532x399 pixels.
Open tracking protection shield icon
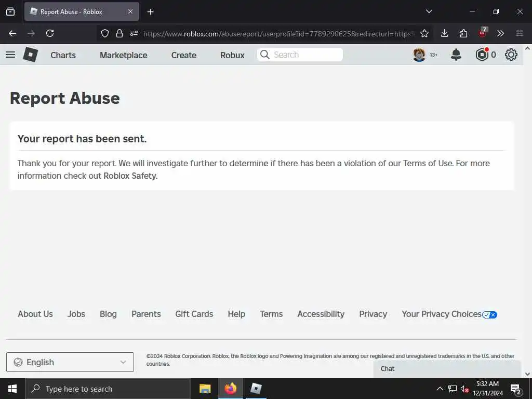point(105,33)
